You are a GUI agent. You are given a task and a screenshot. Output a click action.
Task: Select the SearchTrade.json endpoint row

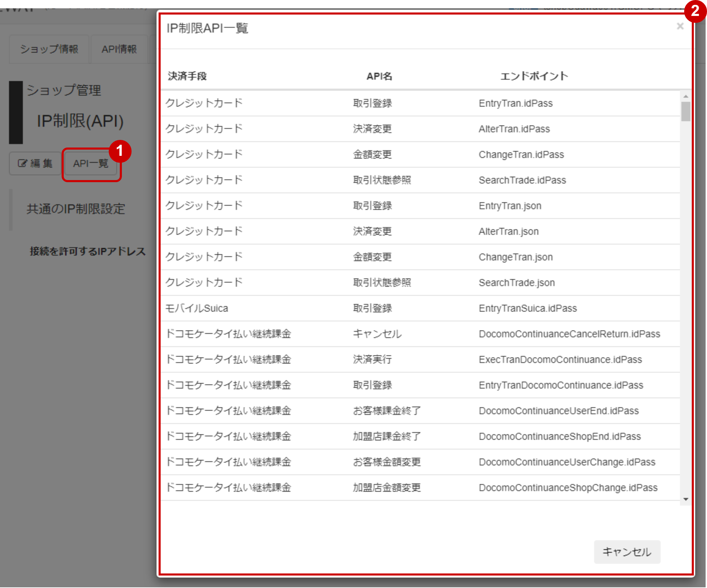point(516,283)
